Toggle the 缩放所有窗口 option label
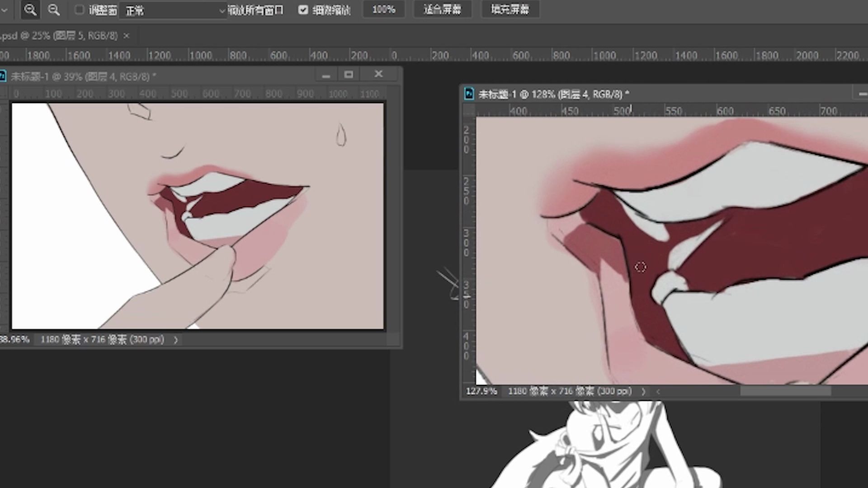Viewport: 868px width, 488px height. pyautogui.click(x=255, y=10)
